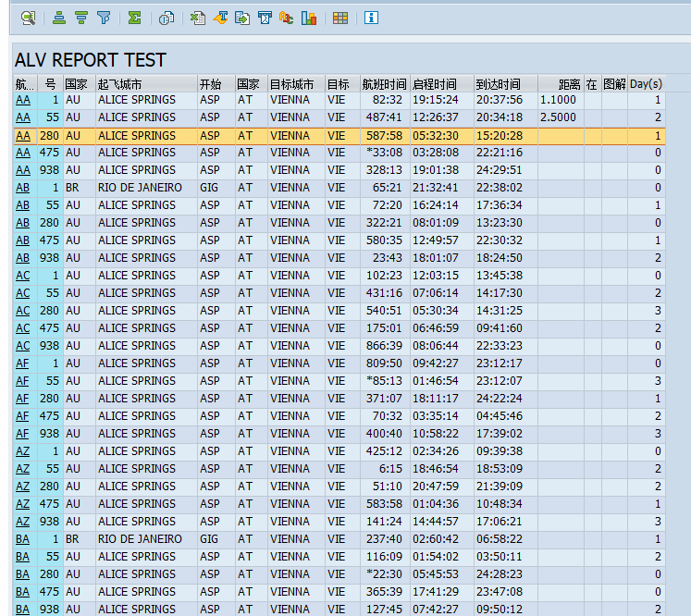Open AC link in row departing 12:03:15
691x616 pixels.
22,276
